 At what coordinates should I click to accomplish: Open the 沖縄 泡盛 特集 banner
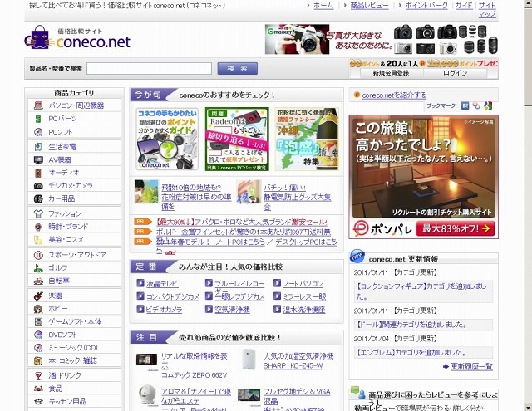tap(307, 139)
